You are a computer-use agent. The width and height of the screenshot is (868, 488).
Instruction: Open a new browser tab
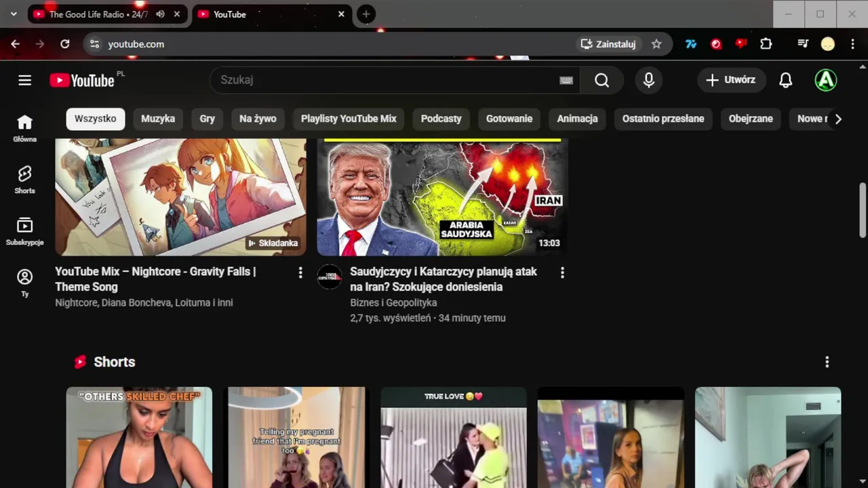click(x=366, y=14)
